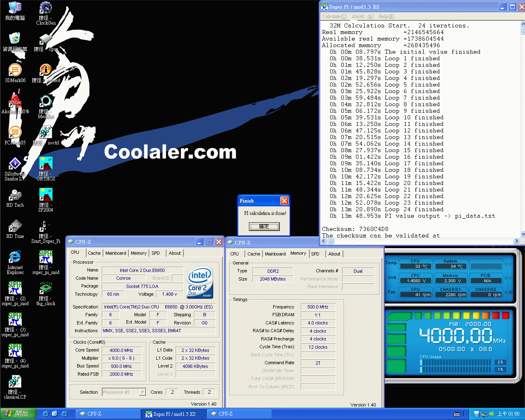The image size is (525, 420).
Task: Open About tab in right CPU-Z window
Action: click(x=334, y=254)
